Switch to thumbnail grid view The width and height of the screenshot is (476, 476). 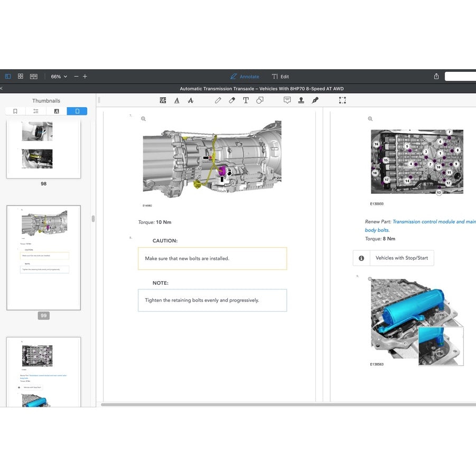[x=21, y=77]
